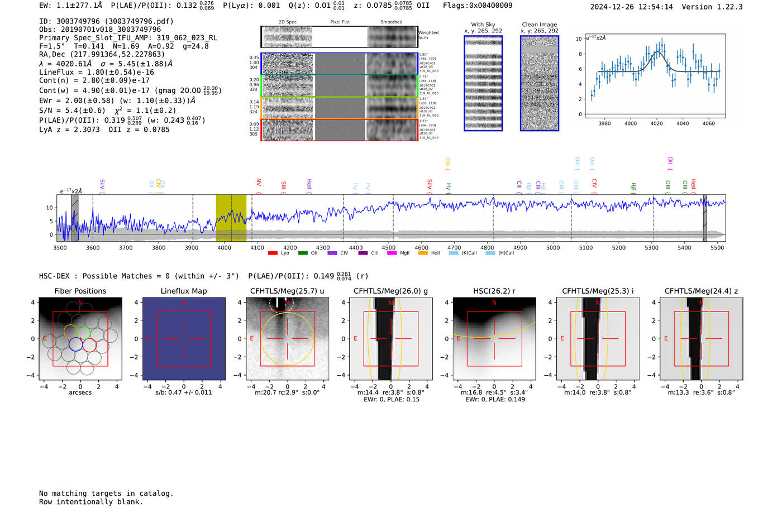Screen dimensions: 782x532
Task: Click the CIII legend swatch
Action: pyautogui.click(x=363, y=253)
